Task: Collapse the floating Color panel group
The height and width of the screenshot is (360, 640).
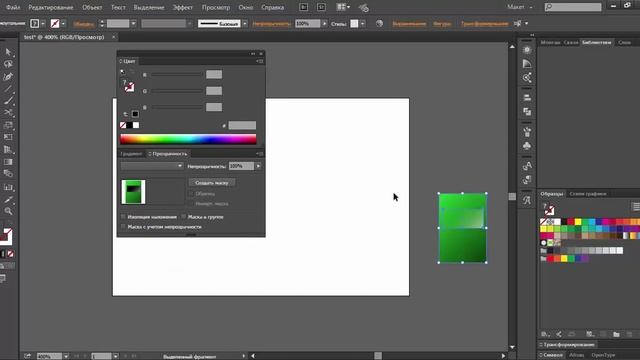Action: click(x=253, y=53)
